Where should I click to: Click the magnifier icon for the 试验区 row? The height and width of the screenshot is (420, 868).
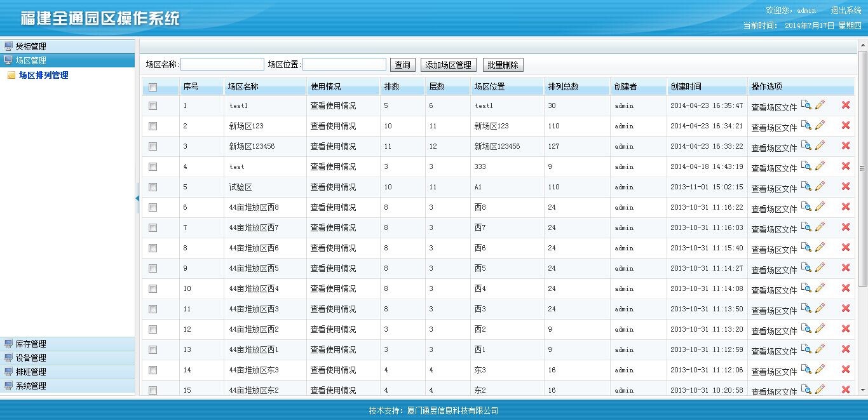(806, 187)
